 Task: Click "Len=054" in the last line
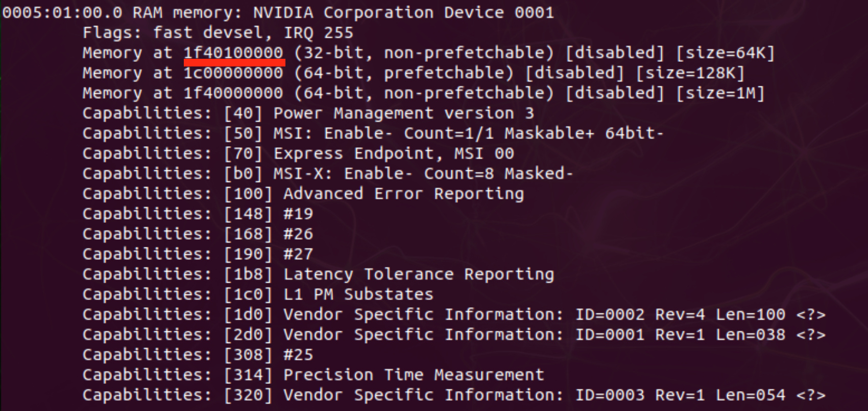[x=750, y=395]
